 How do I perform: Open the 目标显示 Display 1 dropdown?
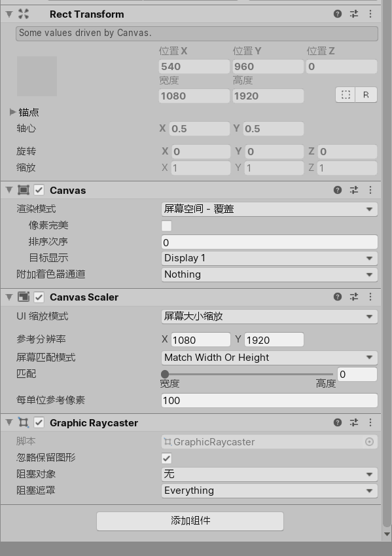pyautogui.click(x=270, y=258)
